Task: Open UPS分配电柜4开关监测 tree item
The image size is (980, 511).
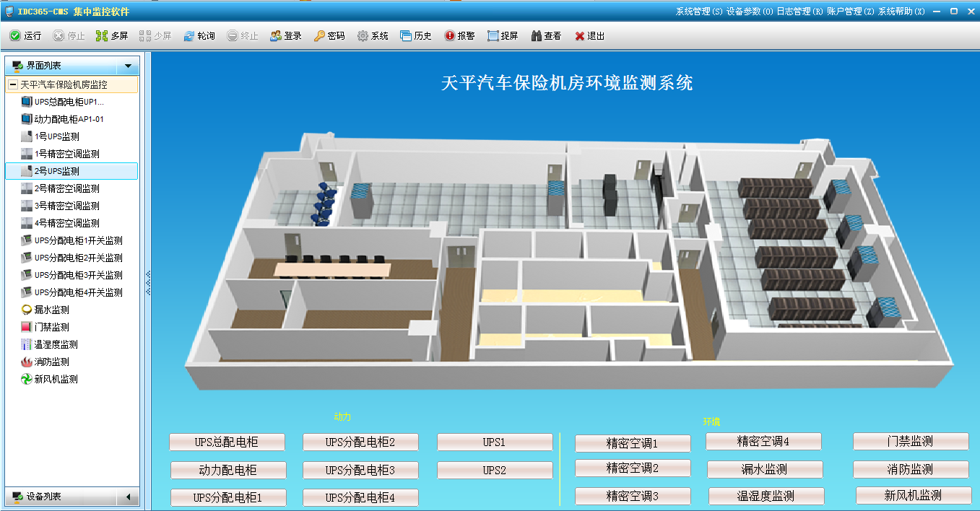Action: click(79, 292)
